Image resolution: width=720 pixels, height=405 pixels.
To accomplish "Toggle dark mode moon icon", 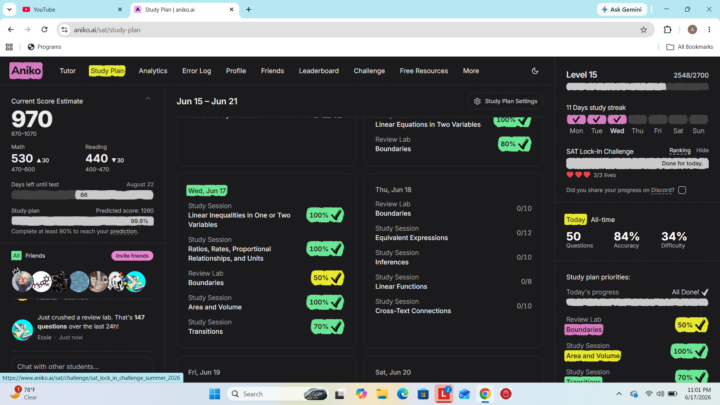I will click(x=535, y=71).
